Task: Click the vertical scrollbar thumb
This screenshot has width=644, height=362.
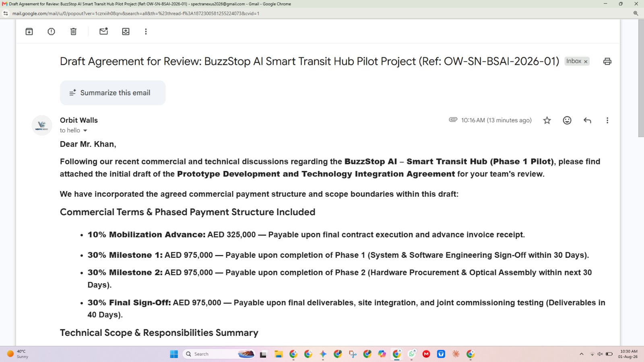Action: point(641,78)
